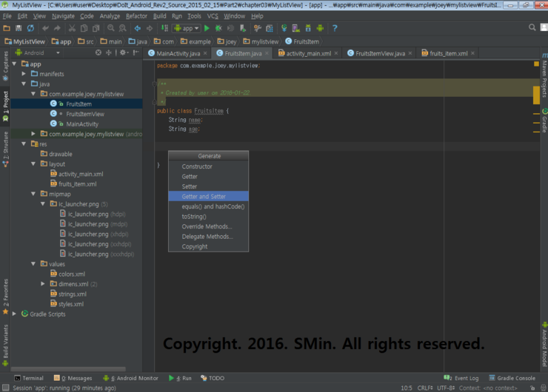Image resolution: width=548 pixels, height=392 pixels.
Task: Close the activity_main.xml tab
Action: 336,53
